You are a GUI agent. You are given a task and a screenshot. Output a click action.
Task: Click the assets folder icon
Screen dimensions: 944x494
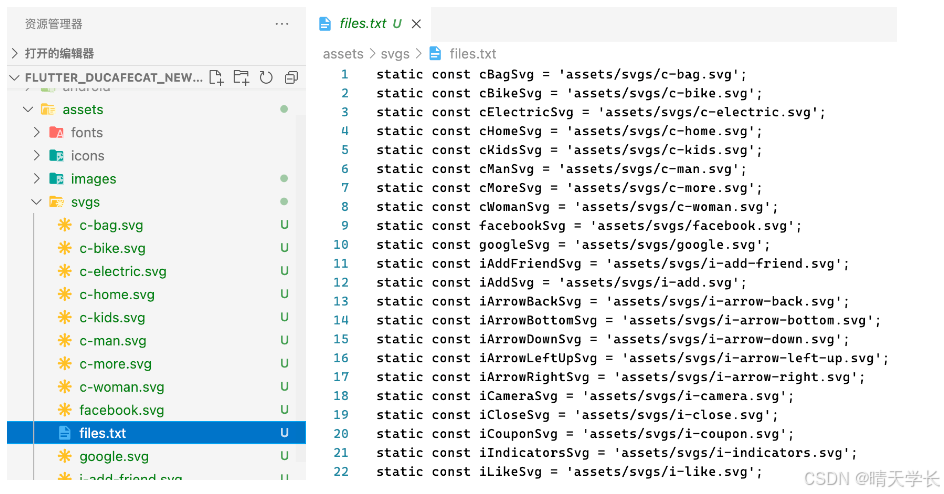pos(48,110)
